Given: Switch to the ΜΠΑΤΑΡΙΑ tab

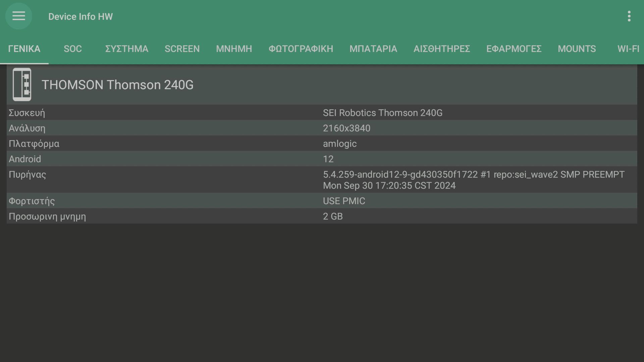Looking at the screenshot, I should click(373, 49).
